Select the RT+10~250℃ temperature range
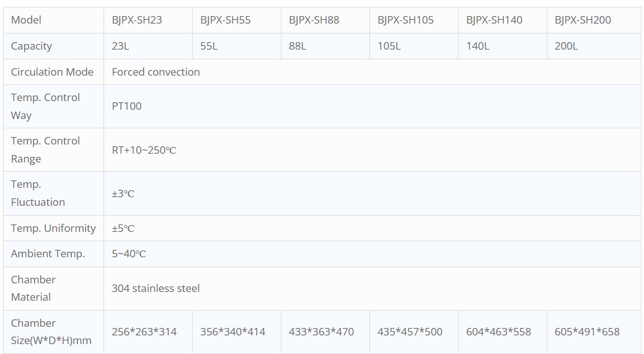The image size is (644, 354). tap(144, 150)
